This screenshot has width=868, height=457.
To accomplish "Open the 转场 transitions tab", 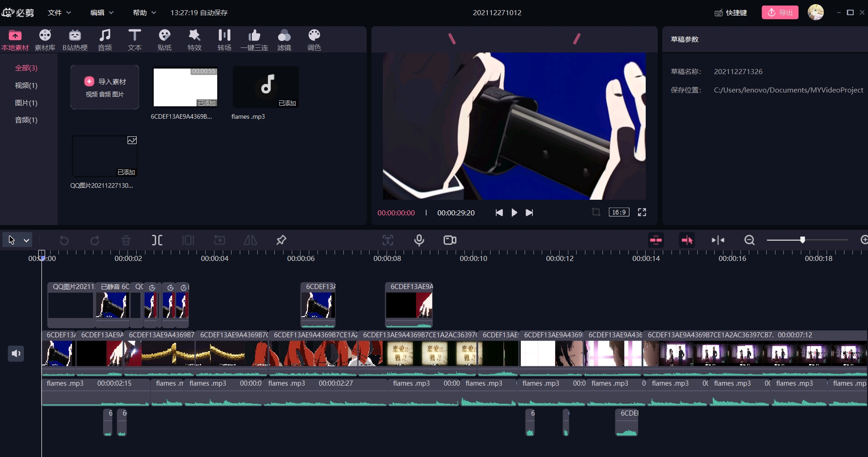I will coord(225,40).
